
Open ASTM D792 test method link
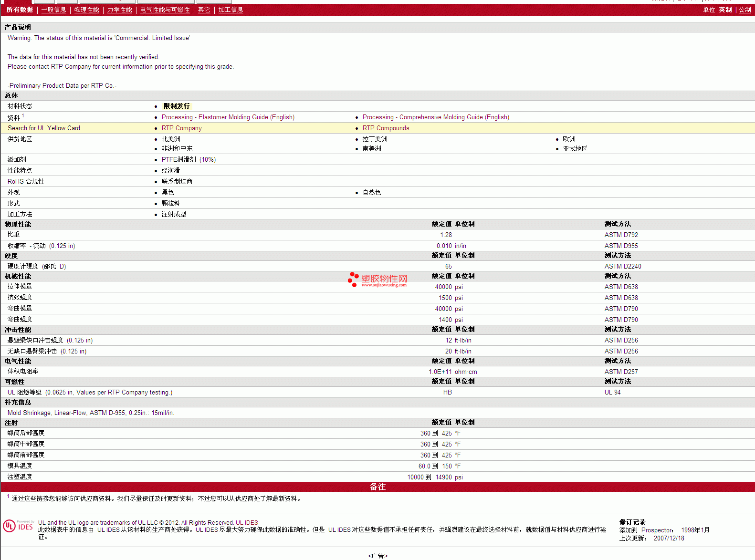pos(621,235)
